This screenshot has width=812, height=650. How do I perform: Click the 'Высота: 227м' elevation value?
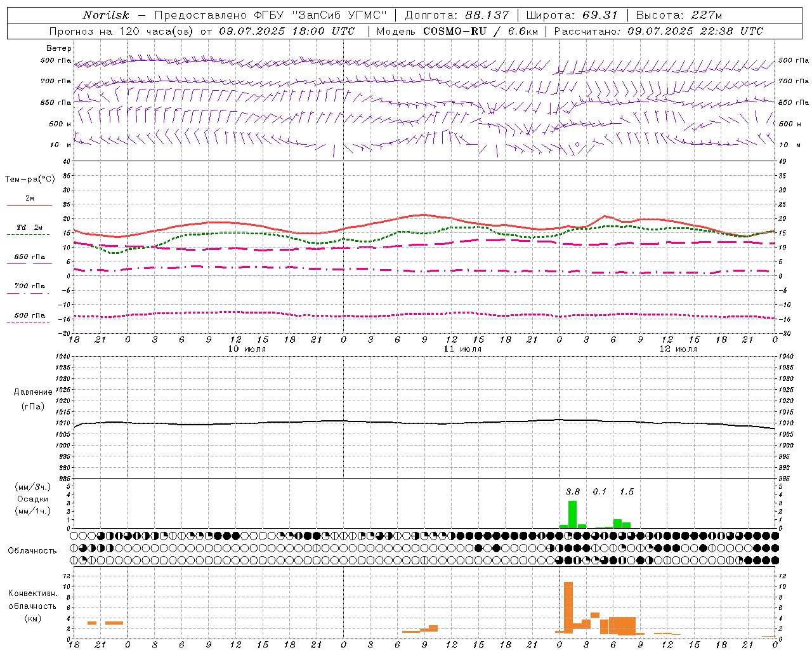pyautogui.click(x=679, y=15)
